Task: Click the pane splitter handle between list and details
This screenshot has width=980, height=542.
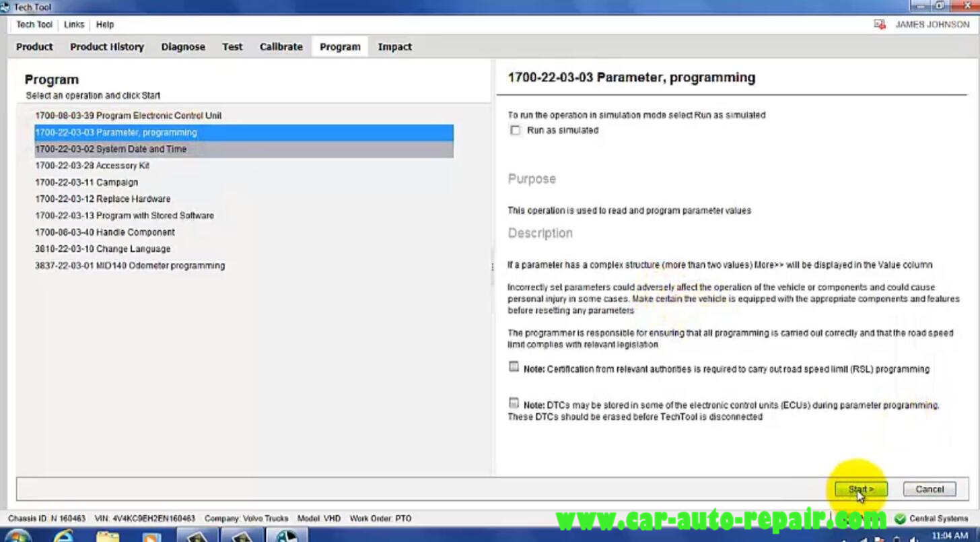Action: [493, 267]
